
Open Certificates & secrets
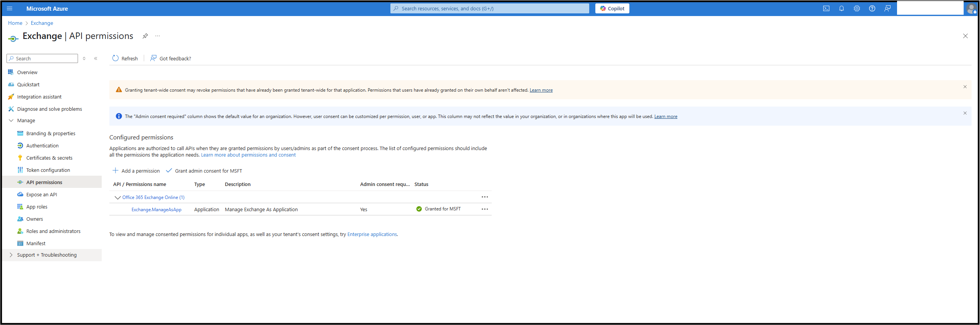pyautogui.click(x=49, y=158)
